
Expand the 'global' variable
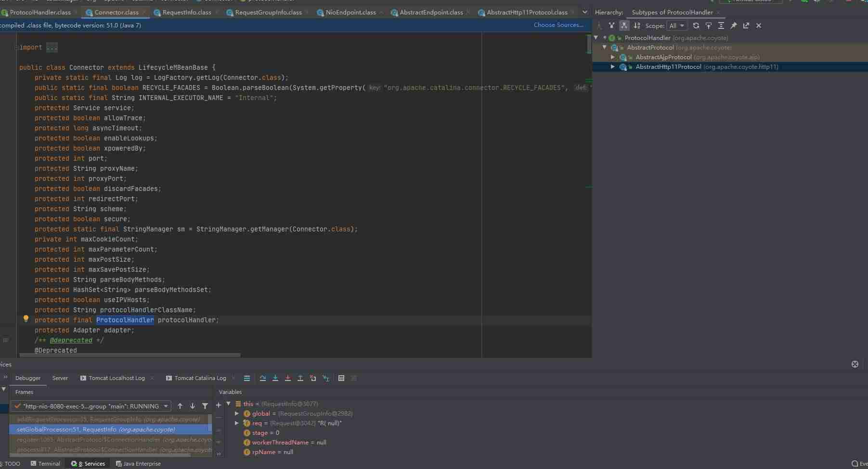pyautogui.click(x=237, y=413)
